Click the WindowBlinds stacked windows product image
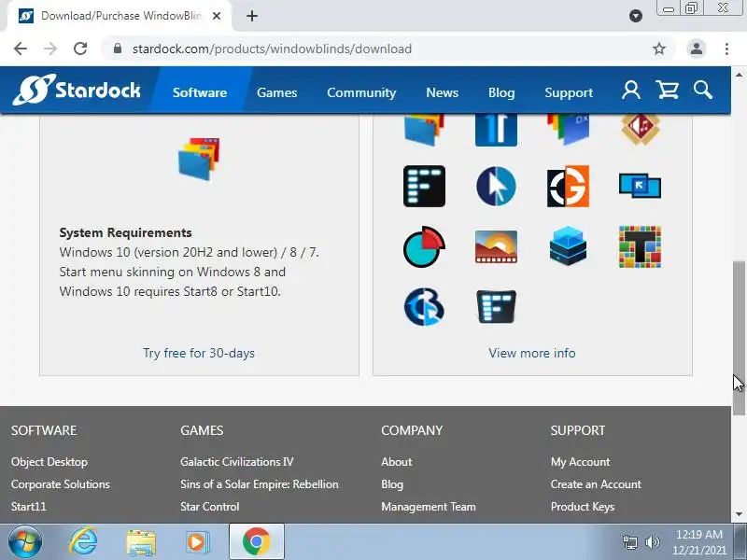The width and height of the screenshot is (747, 560). [x=199, y=159]
